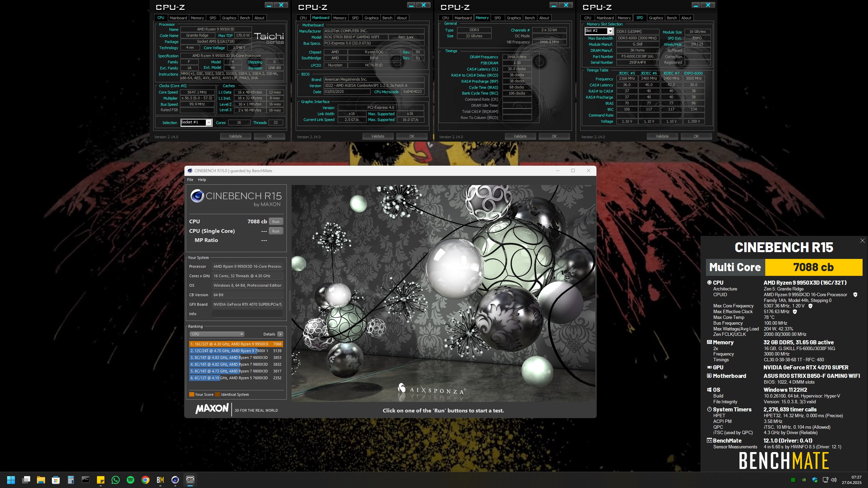Switch to About tab in the CPU-Z memory timings window

(544, 18)
